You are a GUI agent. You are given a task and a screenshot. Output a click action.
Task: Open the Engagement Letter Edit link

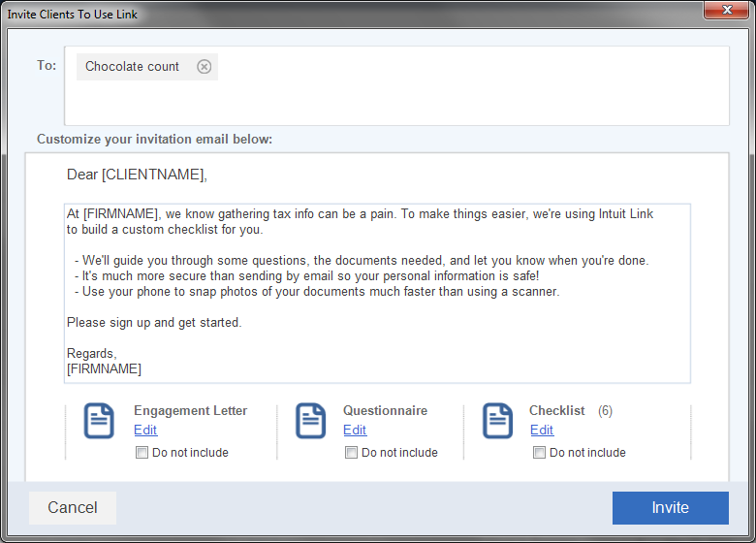(145, 430)
